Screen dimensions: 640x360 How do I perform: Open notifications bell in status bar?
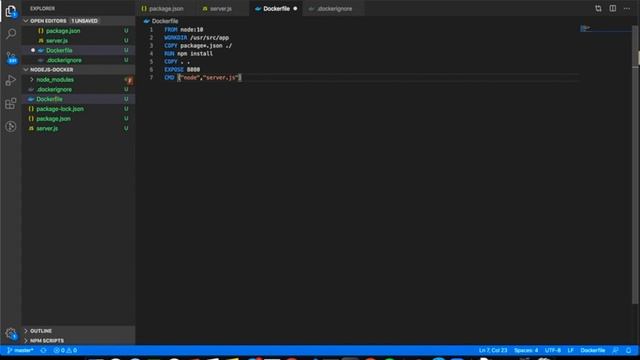629,350
